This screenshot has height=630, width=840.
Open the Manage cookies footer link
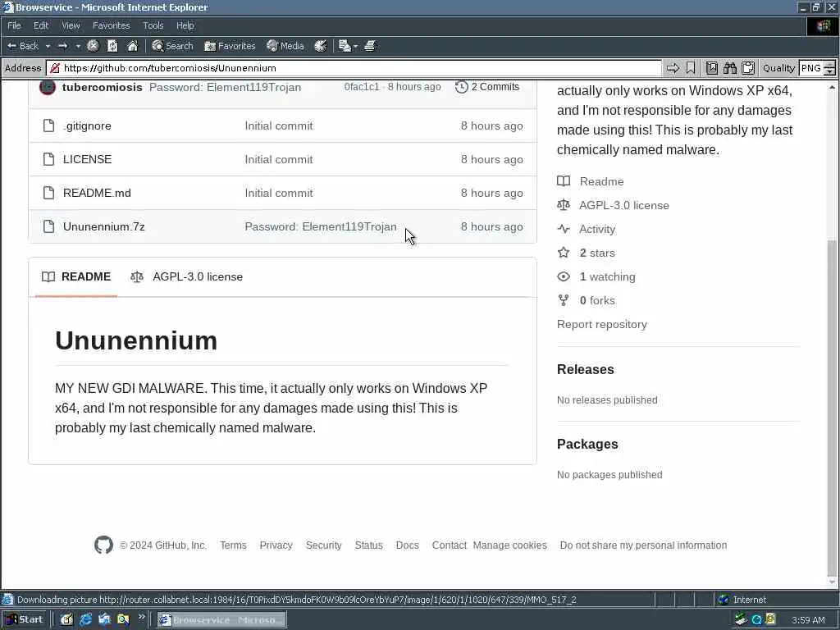tap(510, 546)
